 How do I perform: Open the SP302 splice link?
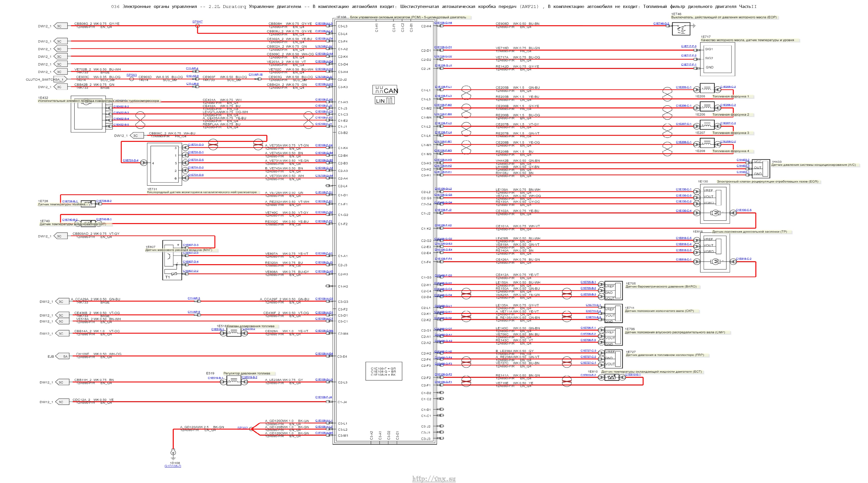coord(242,428)
